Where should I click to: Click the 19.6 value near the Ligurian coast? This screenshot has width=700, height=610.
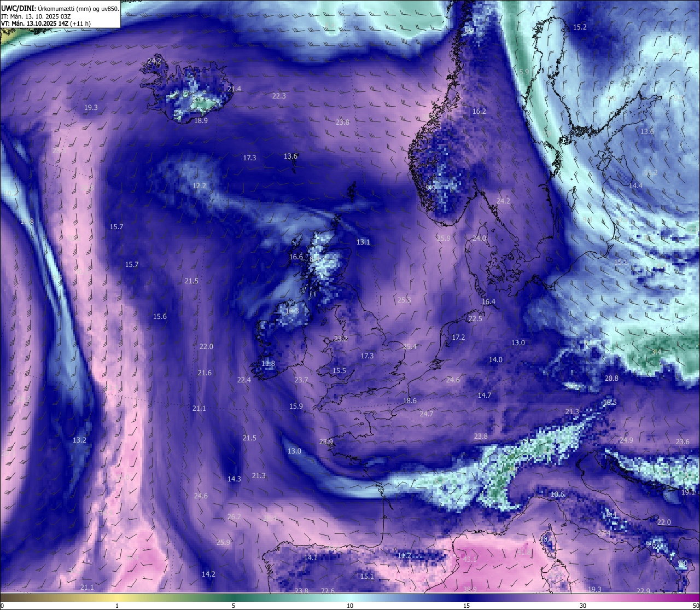557,494
